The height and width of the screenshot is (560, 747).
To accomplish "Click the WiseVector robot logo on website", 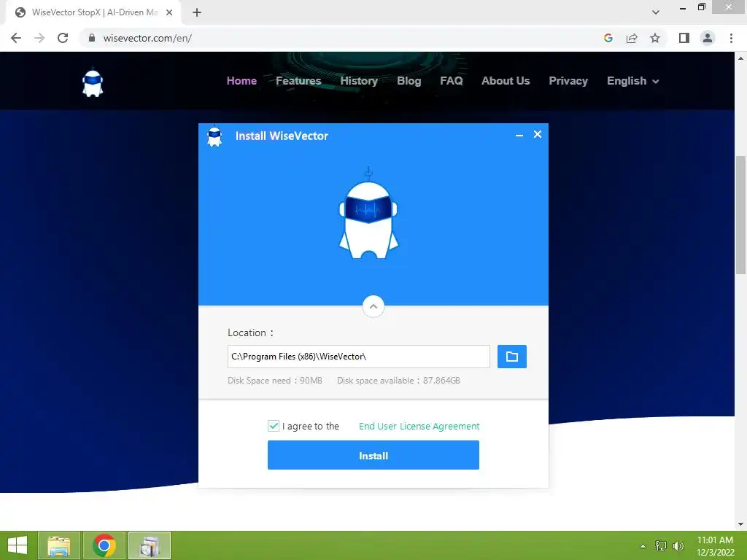I will click(x=93, y=83).
